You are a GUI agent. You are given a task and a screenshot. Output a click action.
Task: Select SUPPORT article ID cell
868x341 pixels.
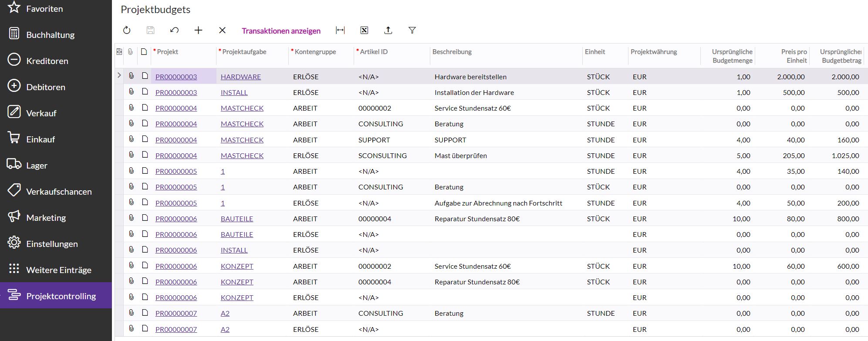(374, 140)
